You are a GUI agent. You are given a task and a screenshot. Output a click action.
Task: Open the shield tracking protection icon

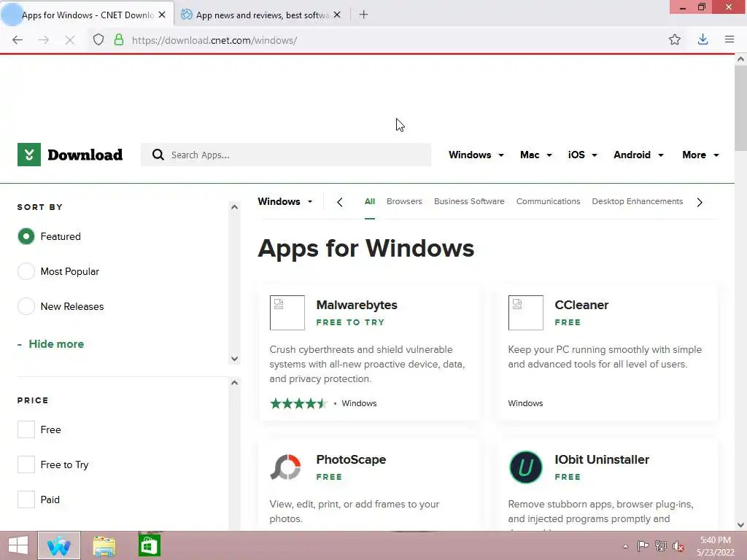tap(98, 40)
